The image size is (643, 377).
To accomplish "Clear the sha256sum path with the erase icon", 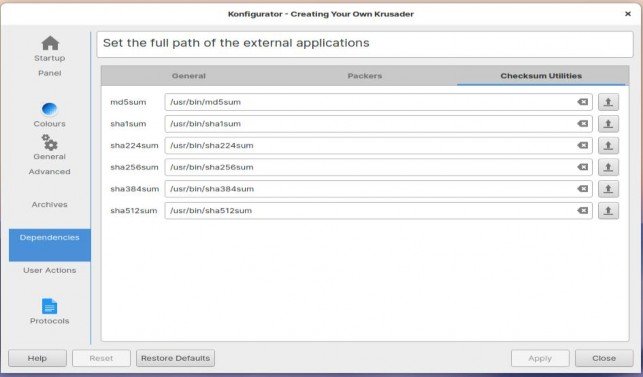I will (x=582, y=167).
